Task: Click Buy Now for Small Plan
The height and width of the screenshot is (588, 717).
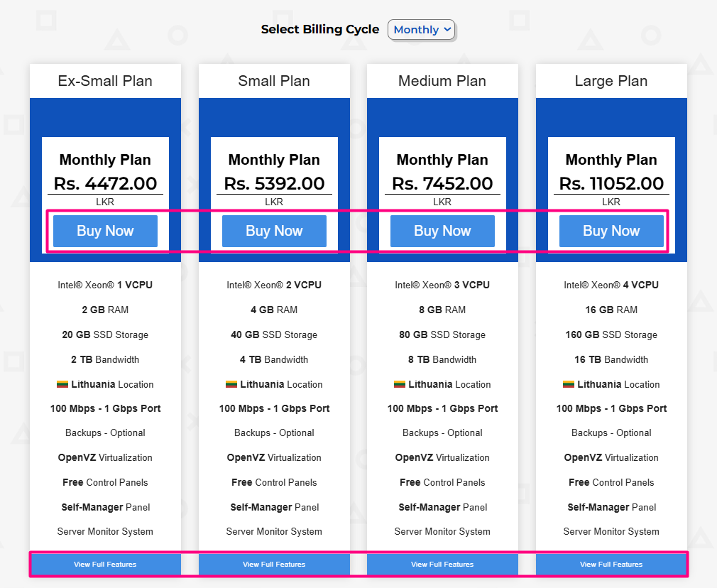Action: click(x=274, y=231)
